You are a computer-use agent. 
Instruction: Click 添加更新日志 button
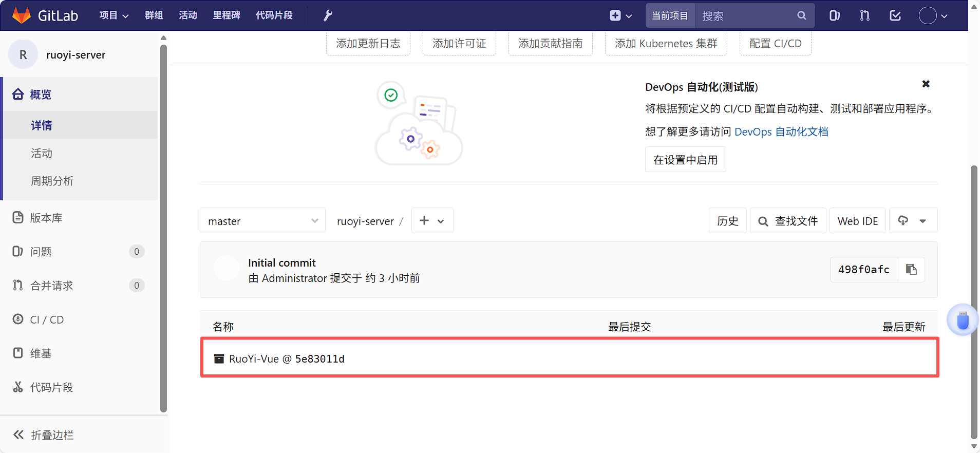(368, 43)
